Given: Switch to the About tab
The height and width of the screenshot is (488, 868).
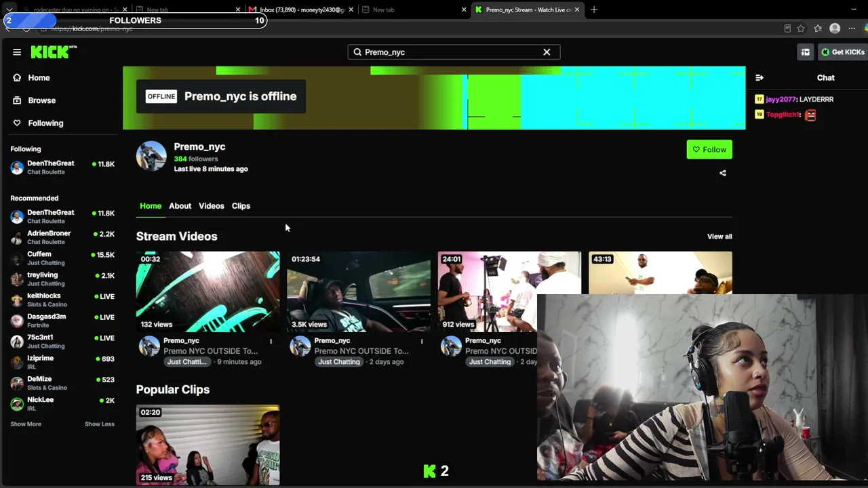Looking at the screenshot, I should 180,206.
